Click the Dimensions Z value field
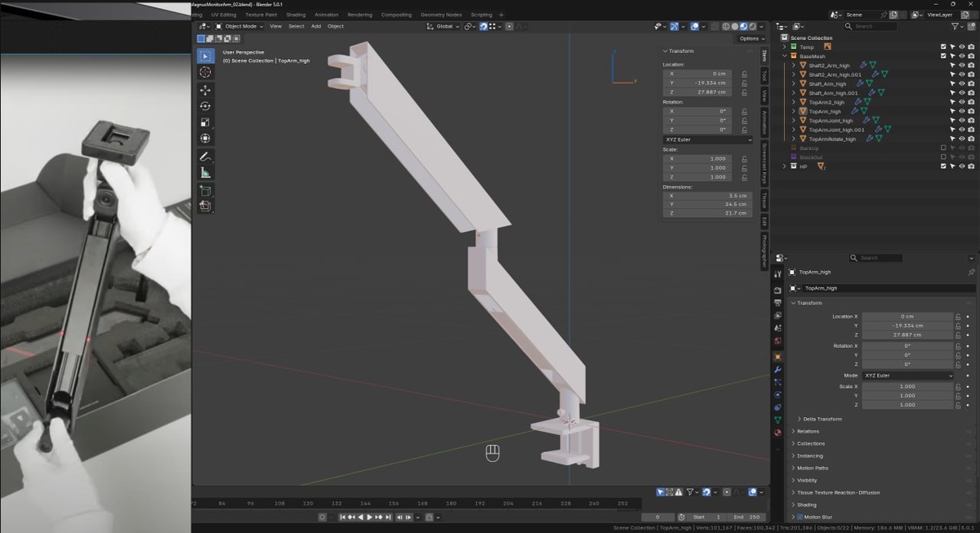Image resolution: width=980 pixels, height=533 pixels. point(706,213)
